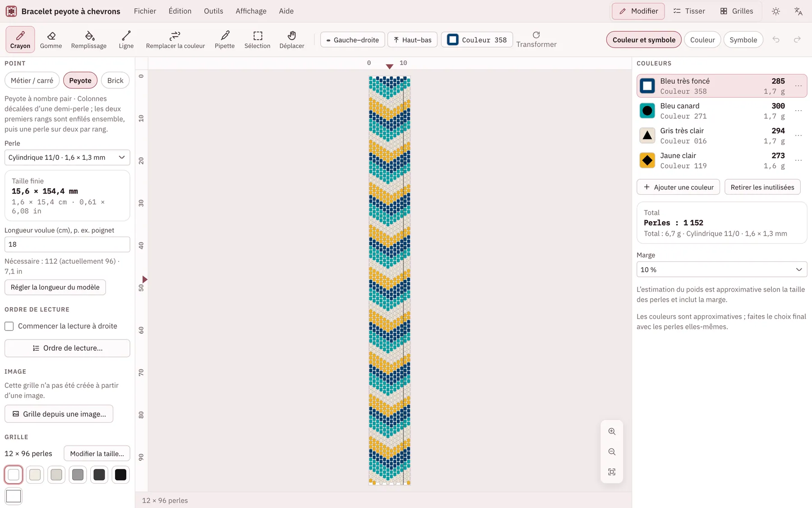Enable Gauche–droite mirror symmetry
This screenshot has height=508, width=812.
pyautogui.click(x=353, y=40)
